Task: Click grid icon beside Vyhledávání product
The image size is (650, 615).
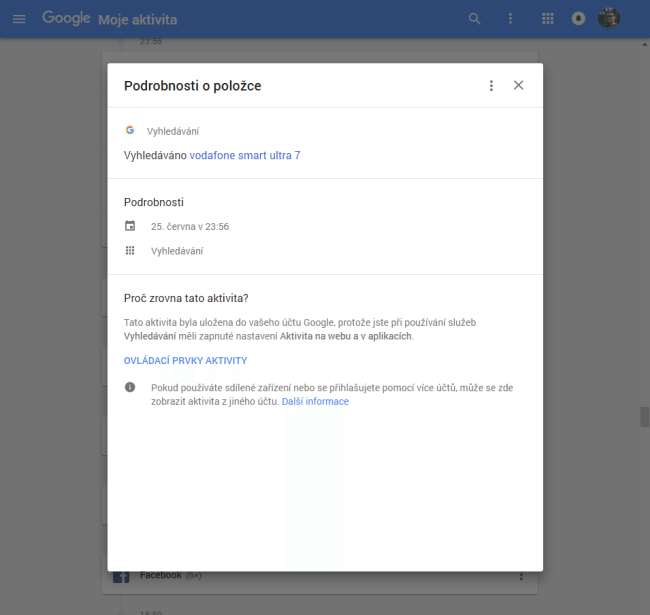Action: coord(130,250)
